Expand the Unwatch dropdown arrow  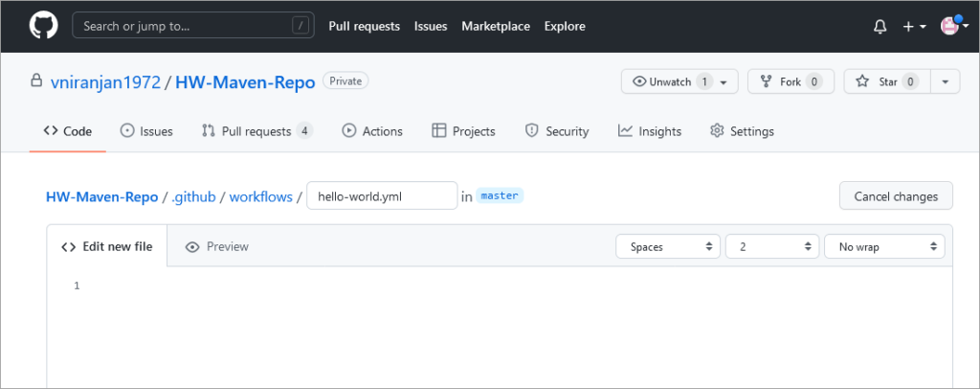pos(724,82)
